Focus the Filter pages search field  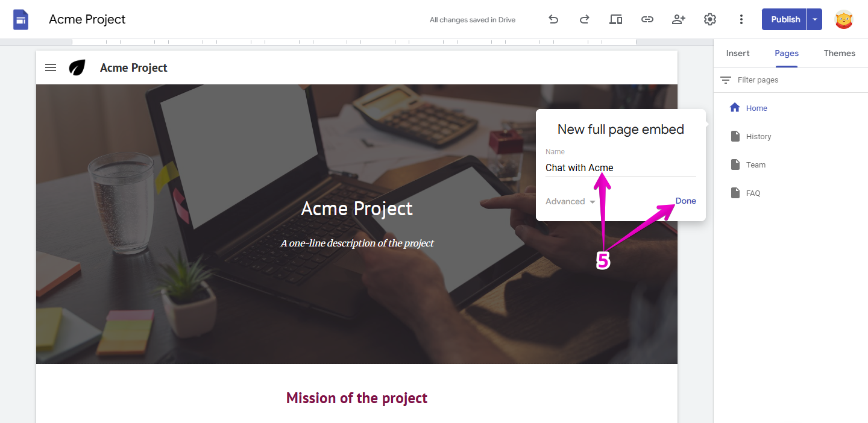tap(784, 80)
